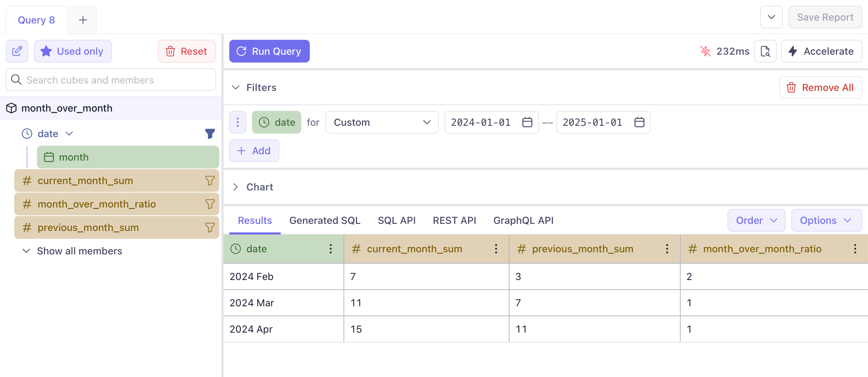Click the month_over_month_ratio column header
This screenshot has width=868, height=377.
774,249
